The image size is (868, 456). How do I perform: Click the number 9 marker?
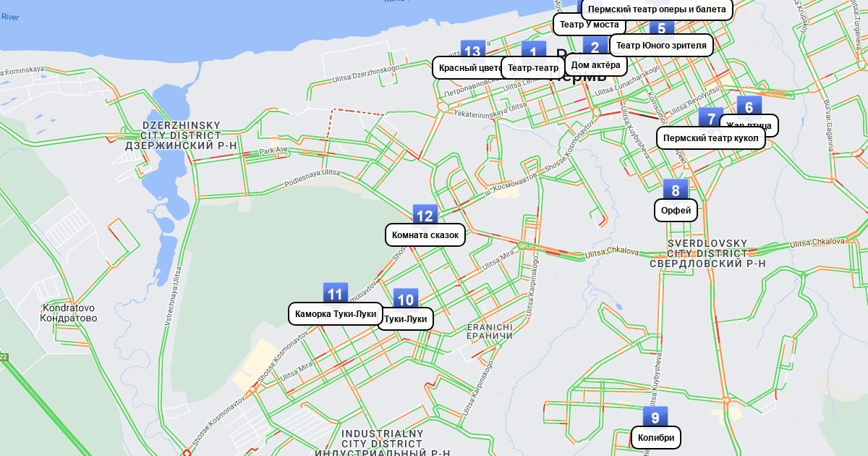click(655, 417)
